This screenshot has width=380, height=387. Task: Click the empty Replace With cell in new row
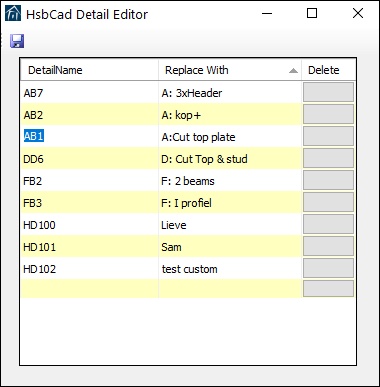[x=230, y=288]
